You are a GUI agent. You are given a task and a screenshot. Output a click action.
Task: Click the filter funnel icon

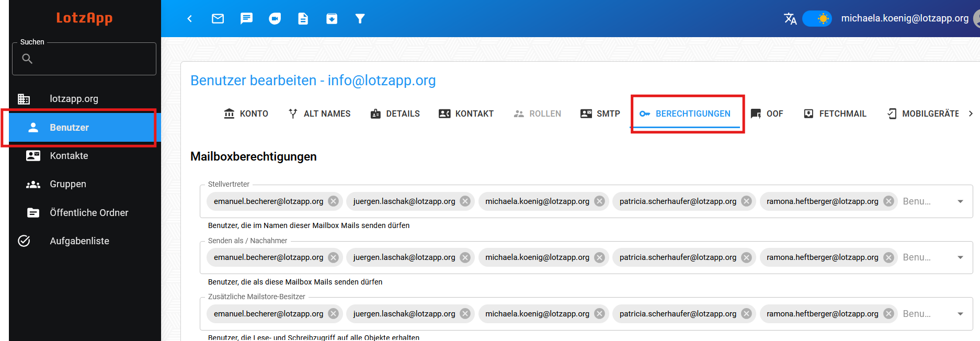point(360,19)
